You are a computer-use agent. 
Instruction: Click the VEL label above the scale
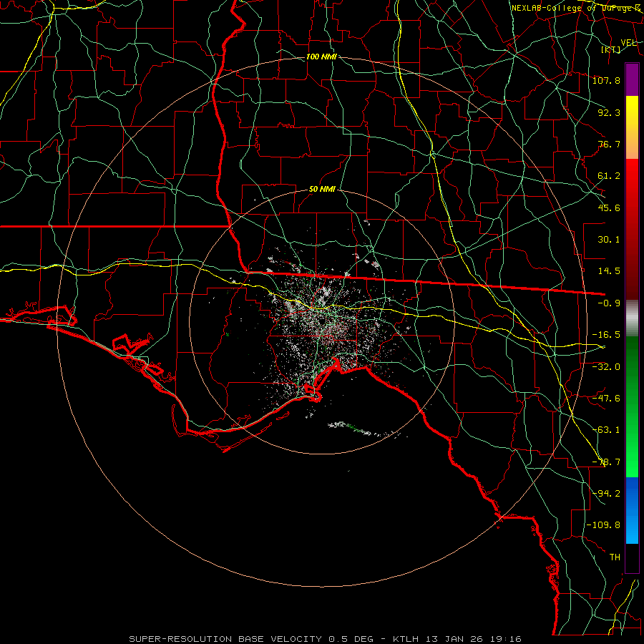[628, 42]
